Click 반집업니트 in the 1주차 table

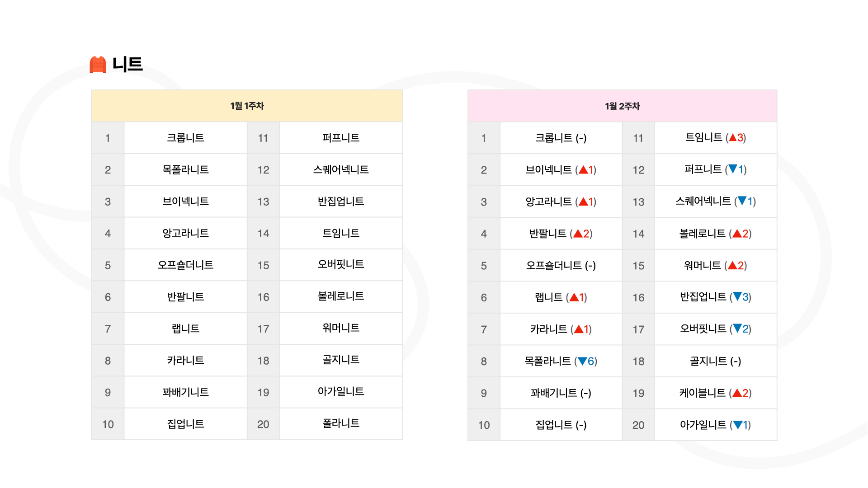pyautogui.click(x=341, y=202)
